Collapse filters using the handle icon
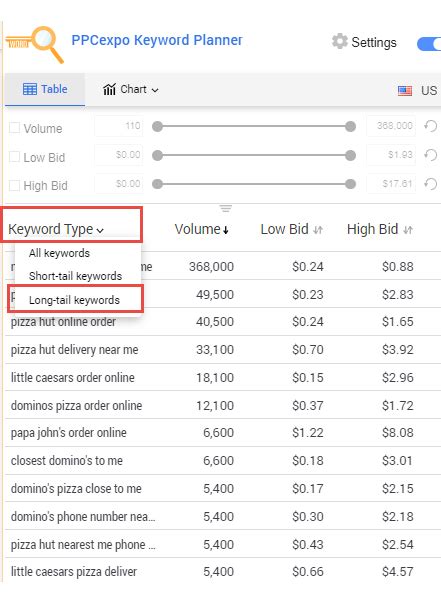The height and width of the screenshot is (599, 441). pos(225,209)
